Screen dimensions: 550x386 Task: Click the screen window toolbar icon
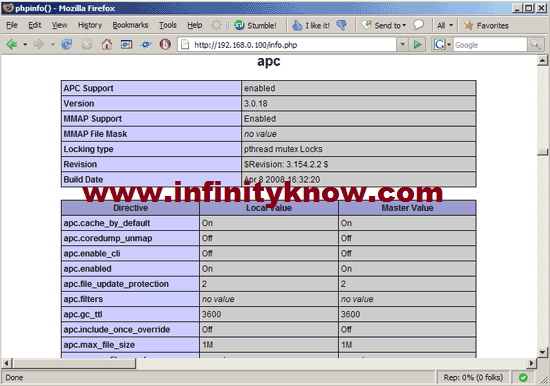click(x=126, y=45)
